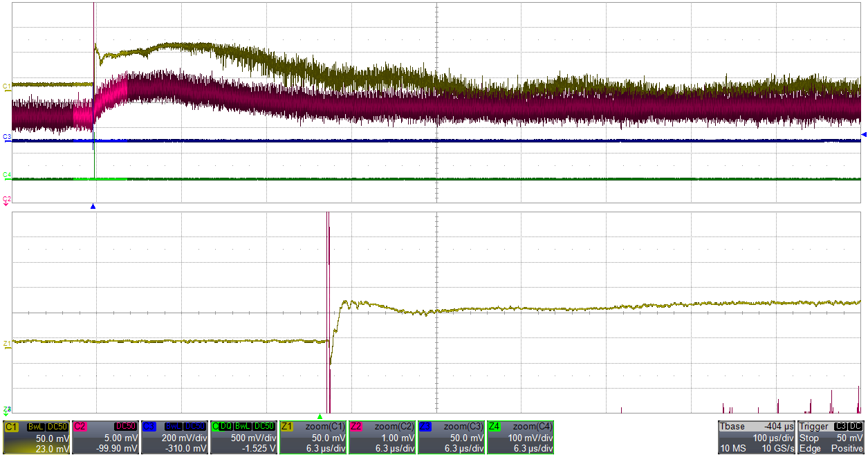Click the Z1 trace label on lower grid
Screen dimensions: 868x455
[7, 343]
